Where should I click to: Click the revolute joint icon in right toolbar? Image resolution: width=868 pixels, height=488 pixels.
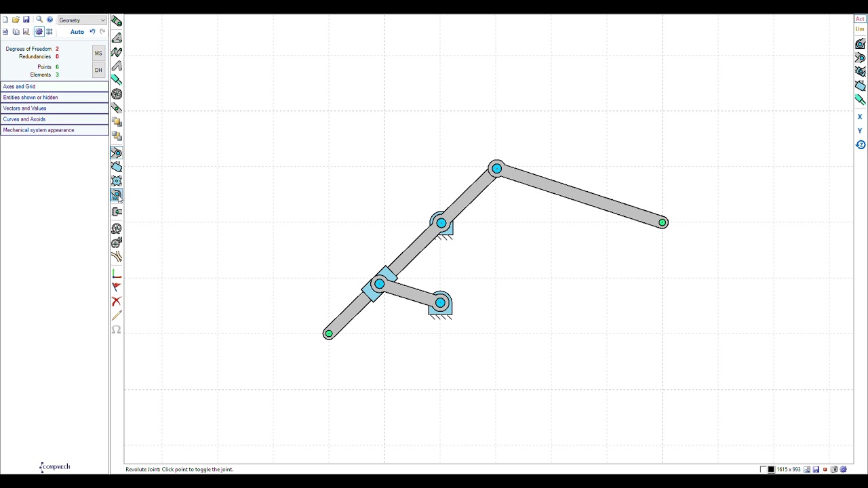860,58
